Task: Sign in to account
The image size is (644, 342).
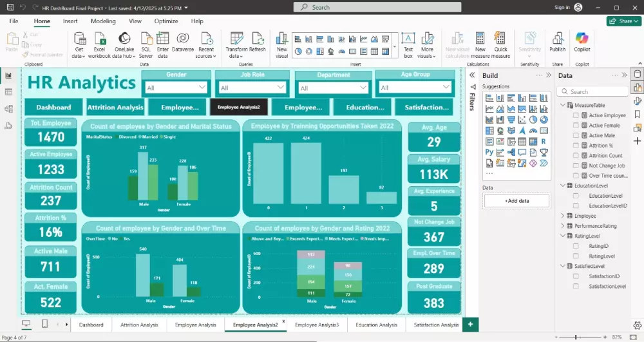Action: [x=568, y=7]
